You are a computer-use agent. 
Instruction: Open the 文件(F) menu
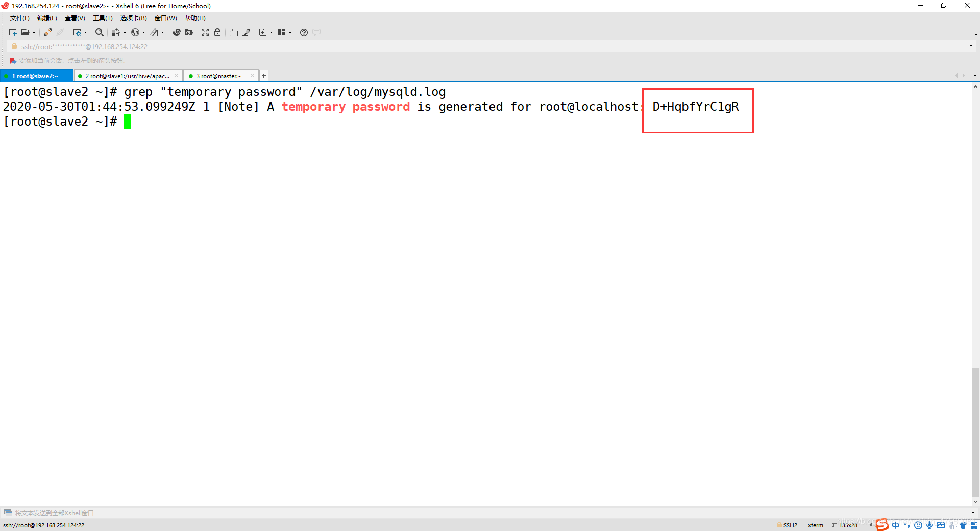[x=20, y=18]
